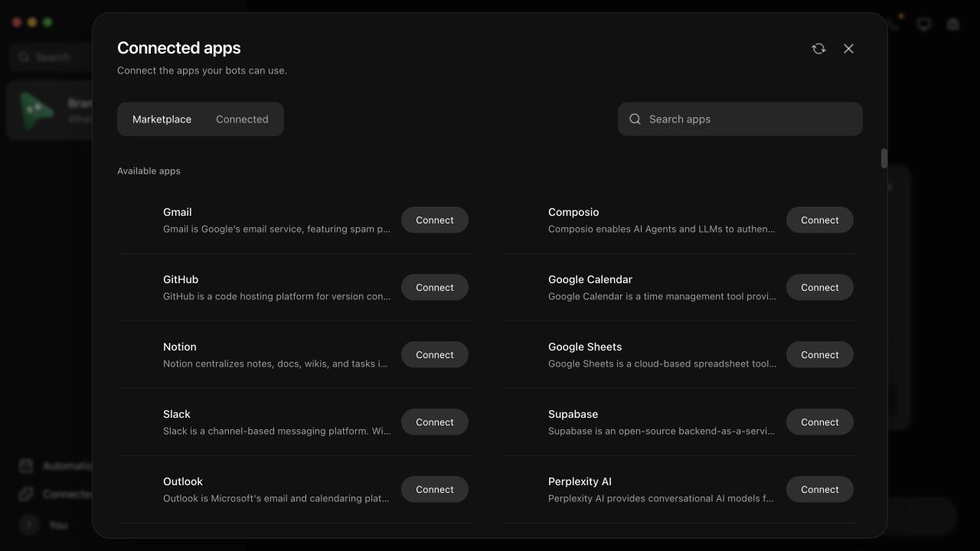
Task: Click the 'Notion centralizes notes, docs' description
Action: click(276, 364)
